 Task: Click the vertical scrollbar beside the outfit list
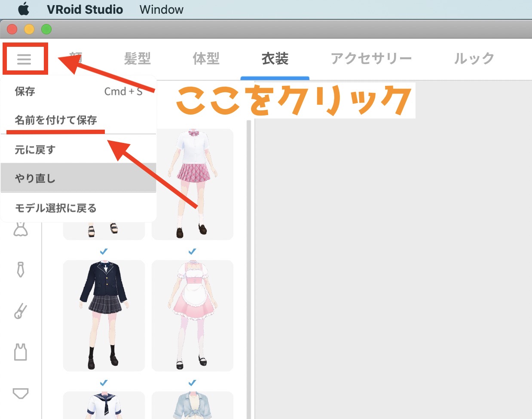pyautogui.click(x=249, y=215)
